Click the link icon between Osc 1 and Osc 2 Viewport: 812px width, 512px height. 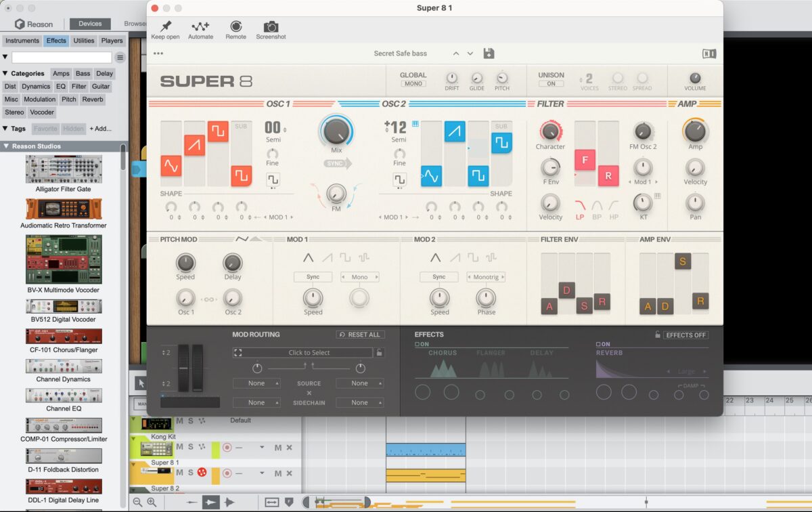(209, 299)
